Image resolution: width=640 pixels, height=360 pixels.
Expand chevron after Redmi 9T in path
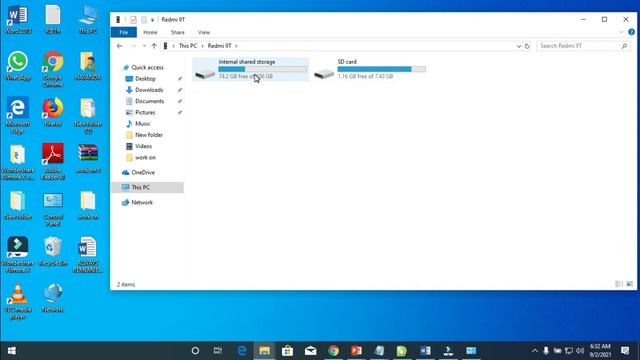tap(236, 46)
